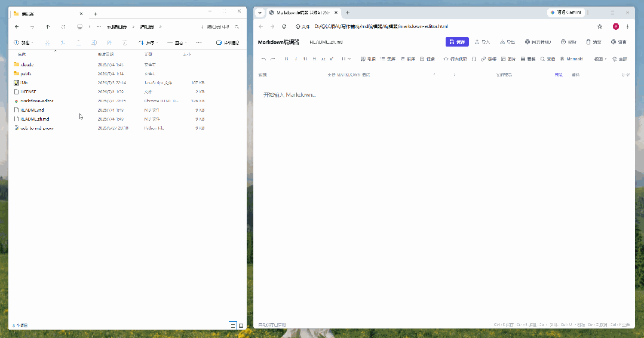Click the Clear trash button in editor

coord(593,42)
